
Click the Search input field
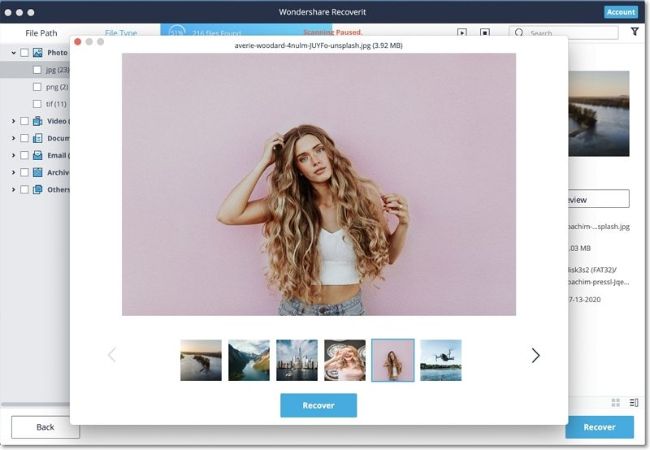(x=563, y=32)
